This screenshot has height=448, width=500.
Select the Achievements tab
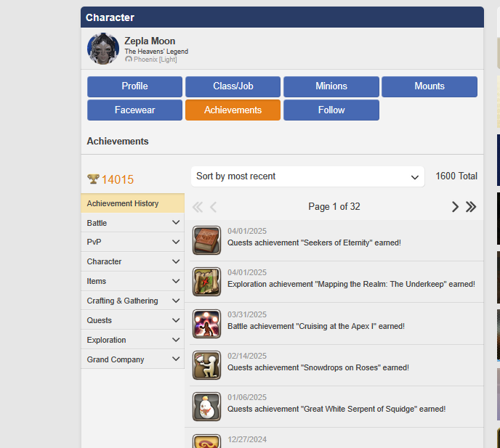click(233, 110)
